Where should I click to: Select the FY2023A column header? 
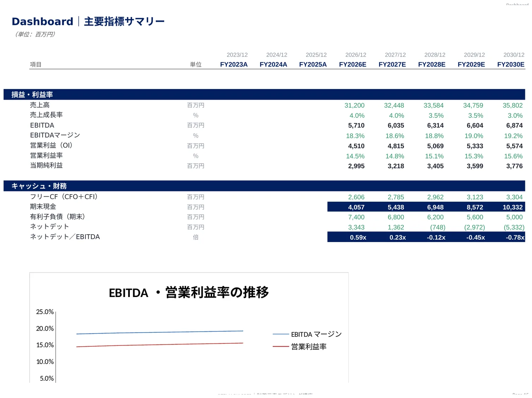coord(234,65)
